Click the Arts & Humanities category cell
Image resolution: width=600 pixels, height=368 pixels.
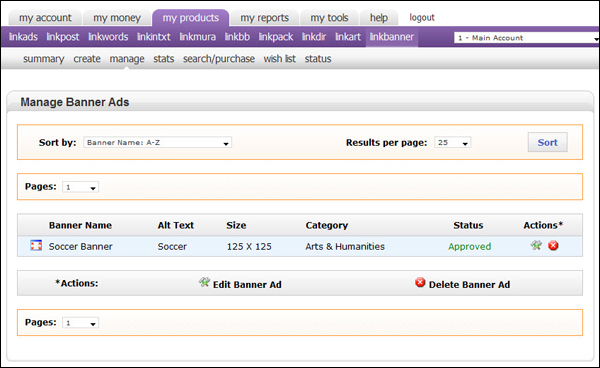click(x=345, y=246)
